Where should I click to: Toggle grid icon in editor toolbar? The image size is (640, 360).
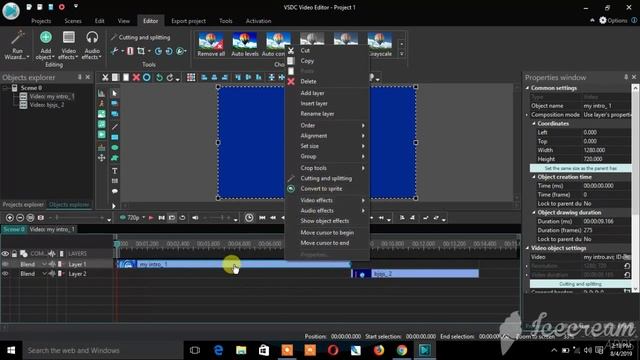click(x=191, y=78)
